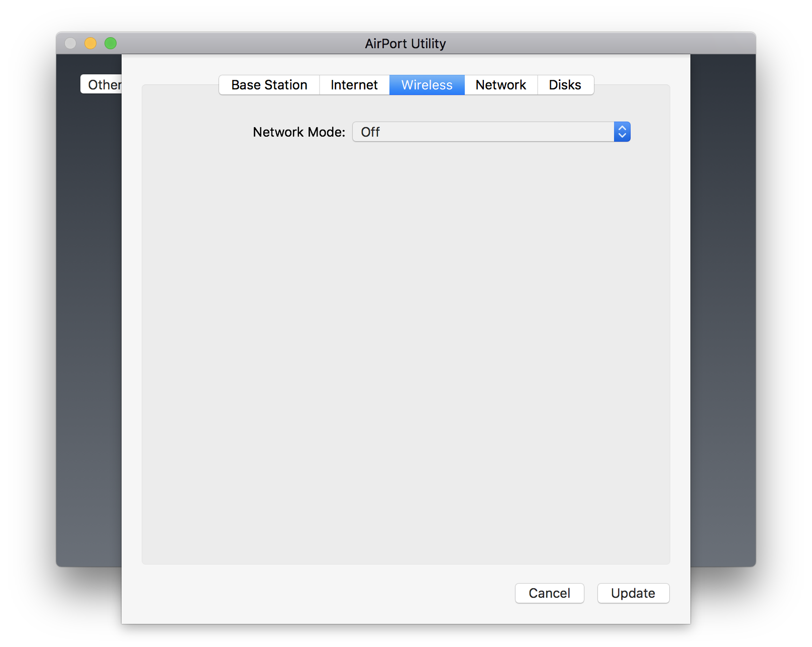
Task: Open the Network Mode dropdown set to Off
Action: pos(491,132)
